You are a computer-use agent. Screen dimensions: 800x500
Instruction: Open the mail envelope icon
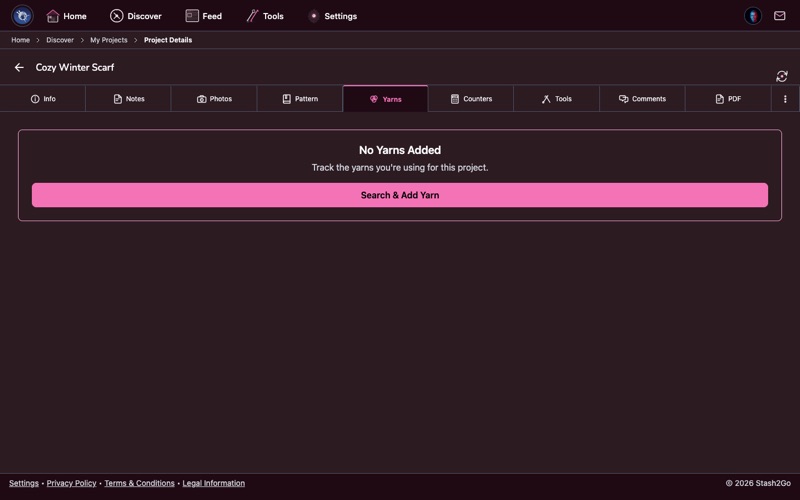[780, 16]
